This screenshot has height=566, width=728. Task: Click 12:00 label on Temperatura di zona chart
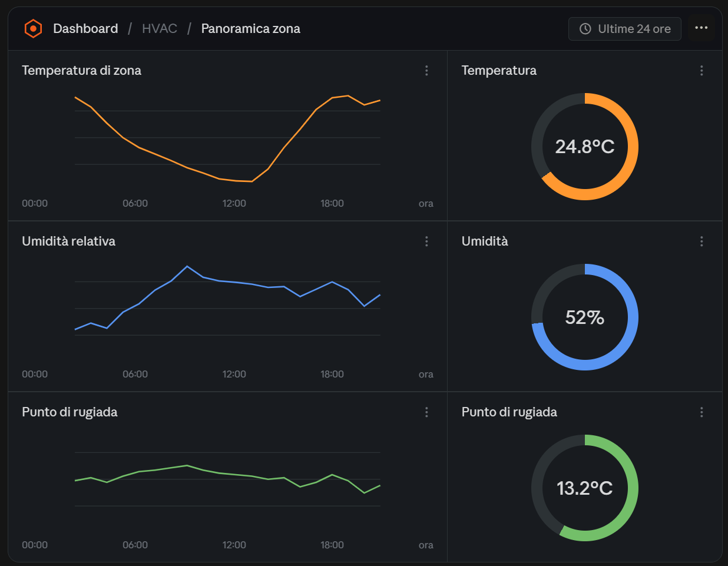pos(234,203)
